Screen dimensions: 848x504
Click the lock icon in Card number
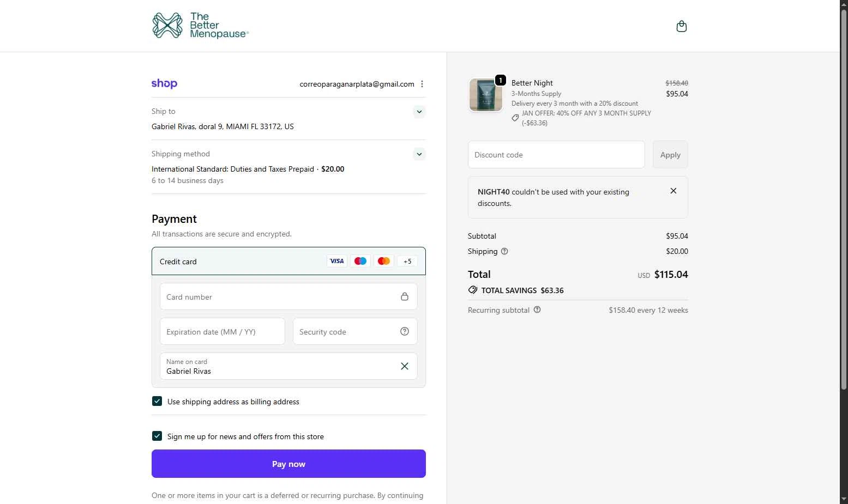click(x=405, y=296)
